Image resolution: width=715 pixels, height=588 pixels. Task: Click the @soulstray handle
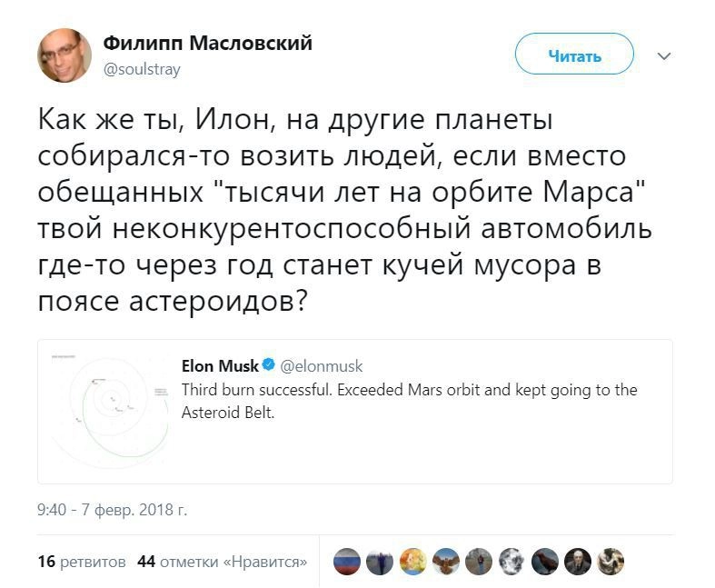(143, 69)
